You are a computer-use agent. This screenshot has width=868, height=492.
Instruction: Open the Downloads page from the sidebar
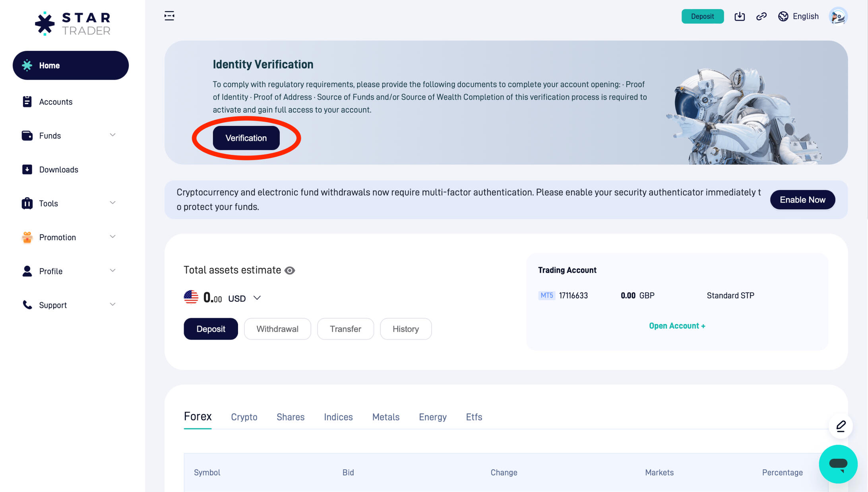[58, 169]
